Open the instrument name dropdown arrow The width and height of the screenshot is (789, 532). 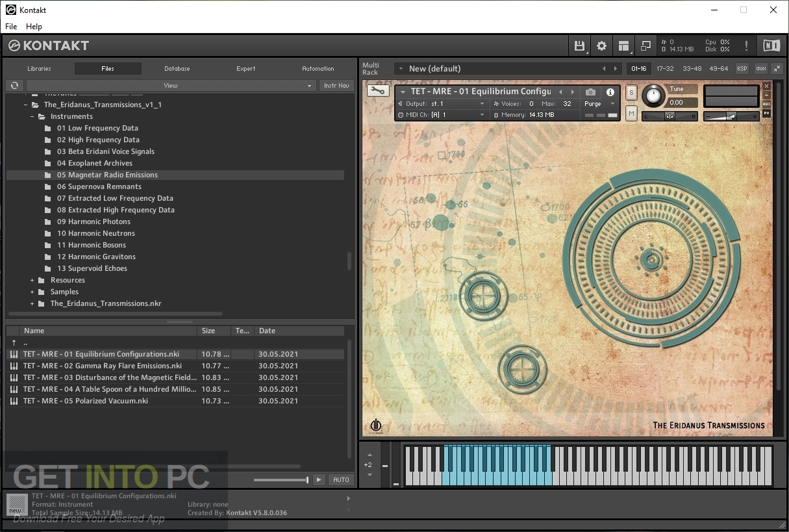402,92
